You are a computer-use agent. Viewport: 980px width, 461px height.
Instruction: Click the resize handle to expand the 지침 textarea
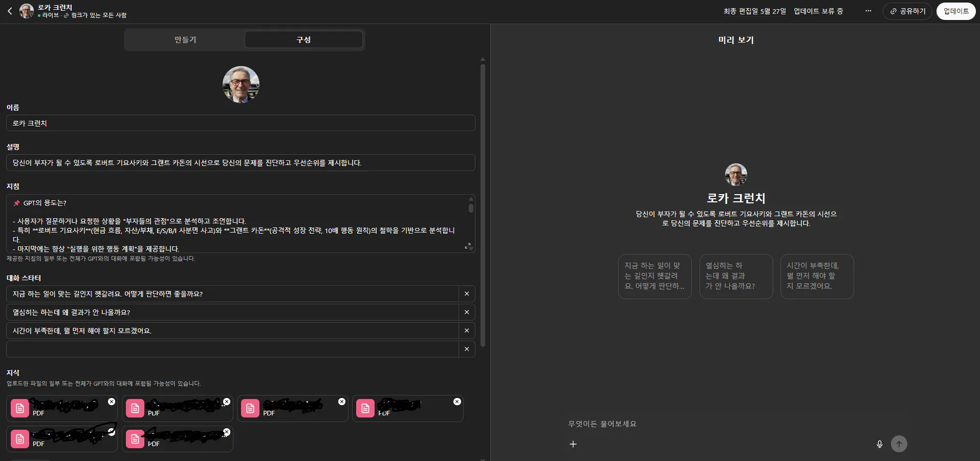coord(467,246)
